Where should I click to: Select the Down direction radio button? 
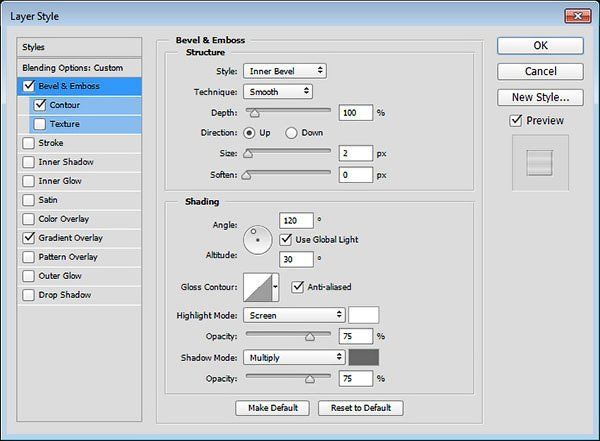[x=291, y=133]
